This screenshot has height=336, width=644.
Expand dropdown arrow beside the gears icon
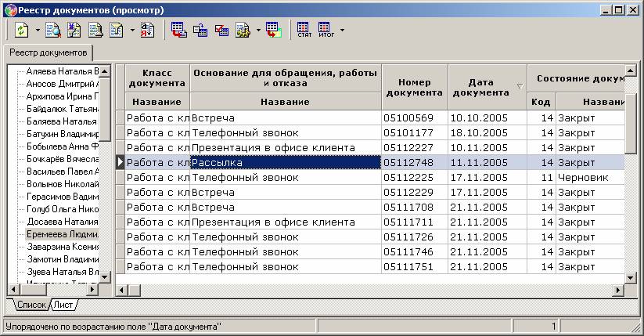coord(258,31)
